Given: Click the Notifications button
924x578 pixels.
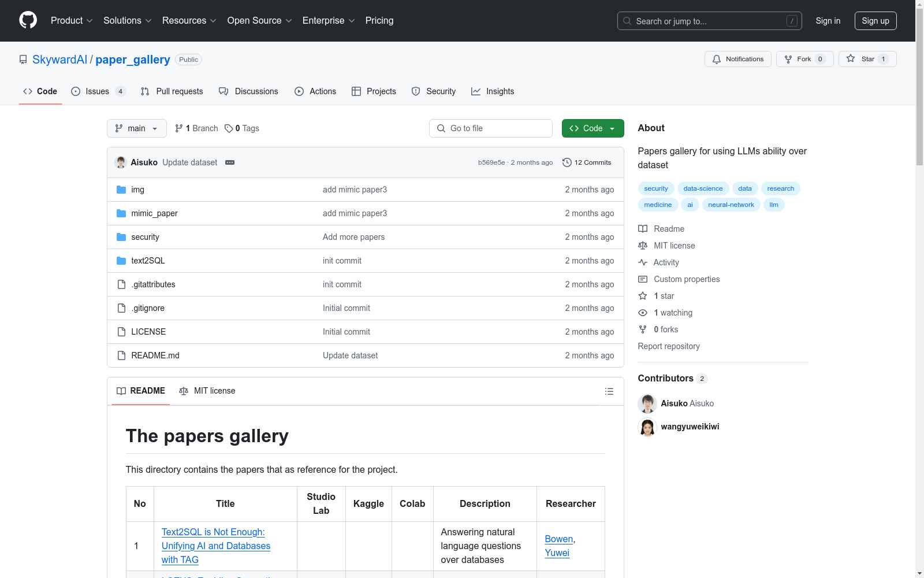Looking at the screenshot, I should click(x=738, y=59).
